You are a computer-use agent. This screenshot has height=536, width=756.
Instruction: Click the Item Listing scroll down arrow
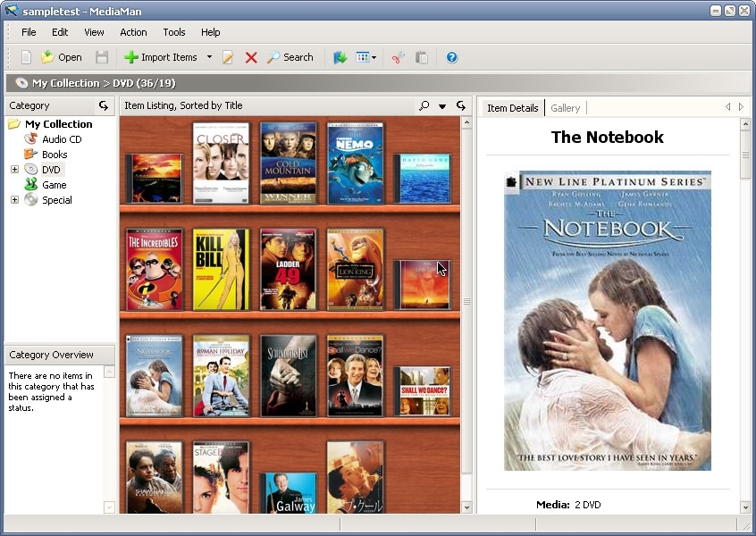click(x=466, y=507)
